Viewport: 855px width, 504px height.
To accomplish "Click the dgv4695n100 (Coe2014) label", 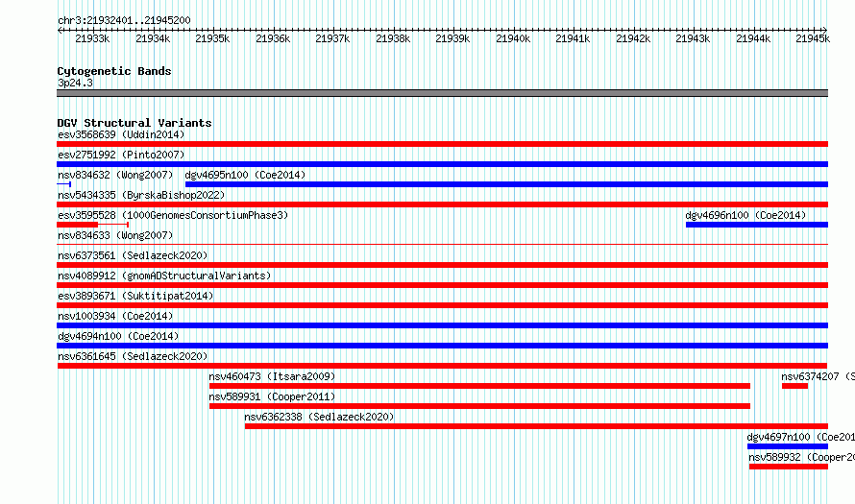I will click(245, 175).
